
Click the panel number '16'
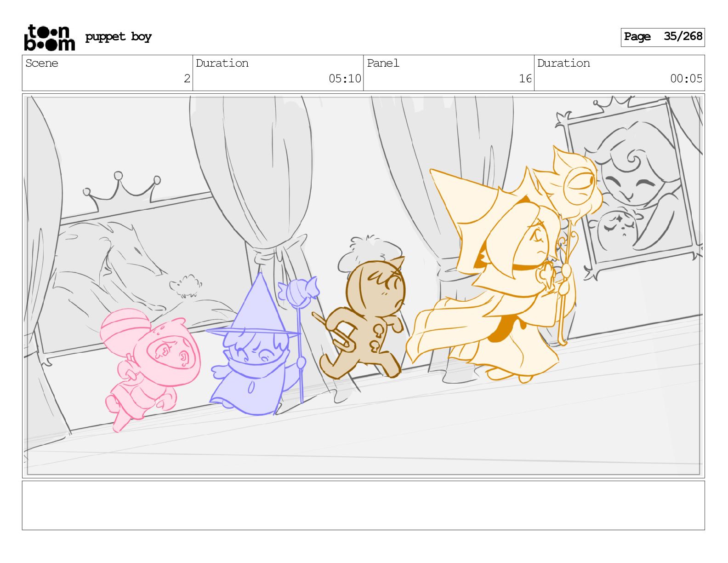(x=525, y=79)
